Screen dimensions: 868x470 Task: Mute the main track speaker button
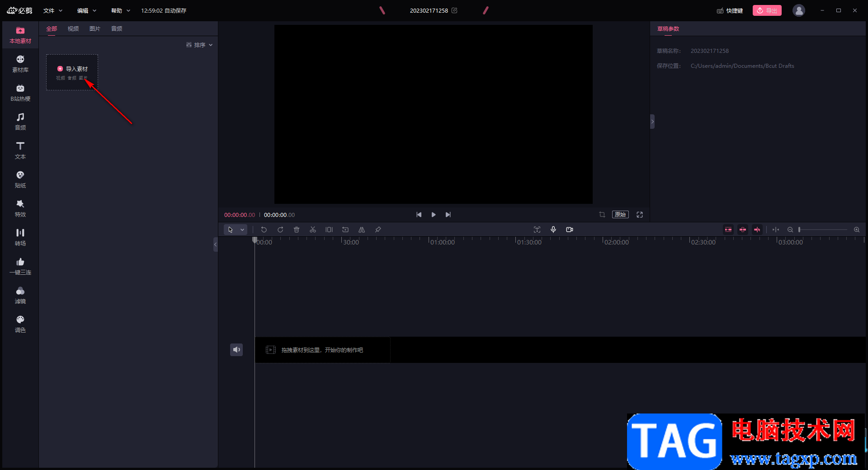(236, 350)
